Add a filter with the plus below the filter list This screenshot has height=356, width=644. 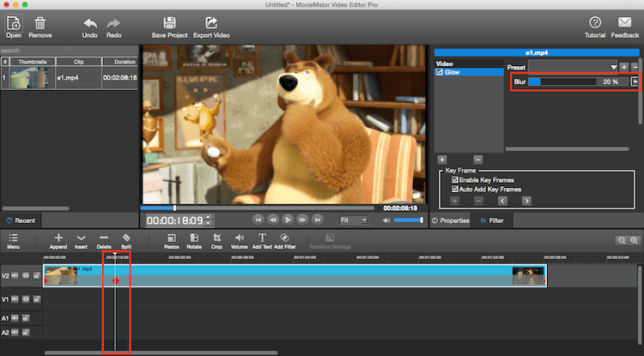[442, 160]
